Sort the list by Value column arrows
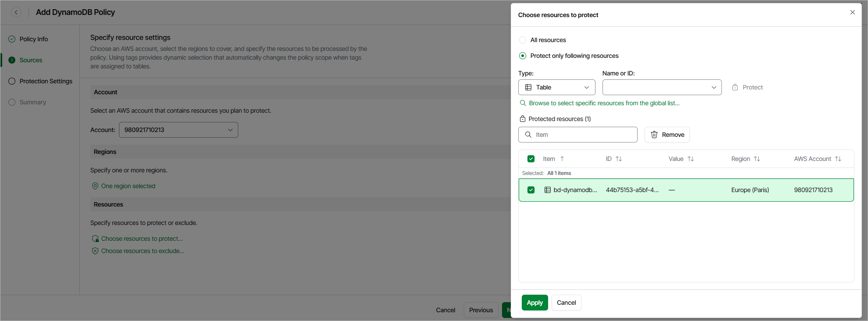 coord(691,159)
